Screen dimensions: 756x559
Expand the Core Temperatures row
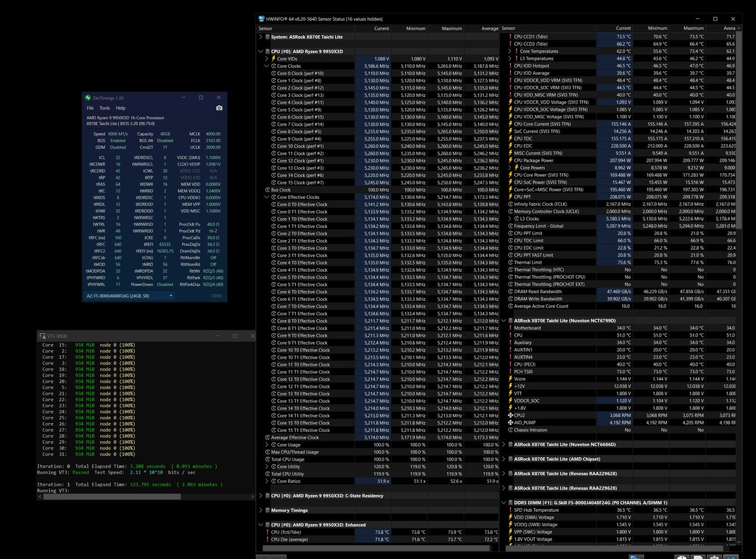pyautogui.click(x=509, y=51)
